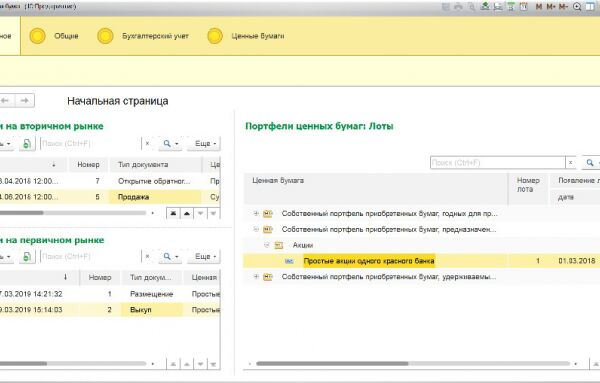
Task: Click horizontal scrollbar of первичном рынке list
Action: [x=73, y=363]
